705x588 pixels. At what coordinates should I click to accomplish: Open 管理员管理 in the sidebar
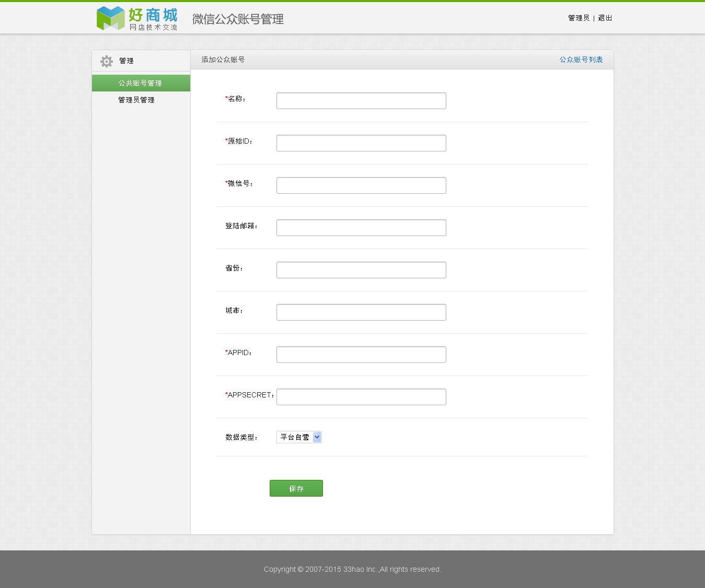point(136,100)
